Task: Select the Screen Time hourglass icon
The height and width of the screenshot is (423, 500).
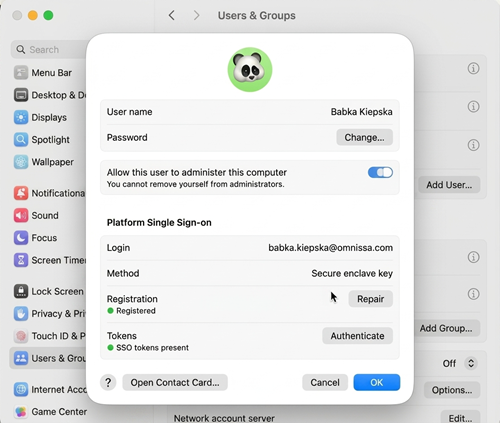Action: [21, 260]
